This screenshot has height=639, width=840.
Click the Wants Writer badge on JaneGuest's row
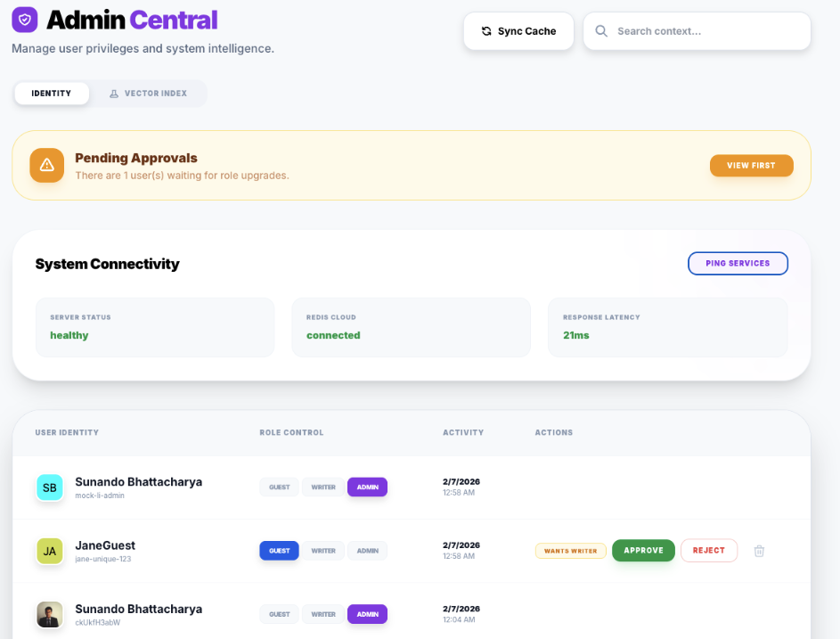[570, 551]
